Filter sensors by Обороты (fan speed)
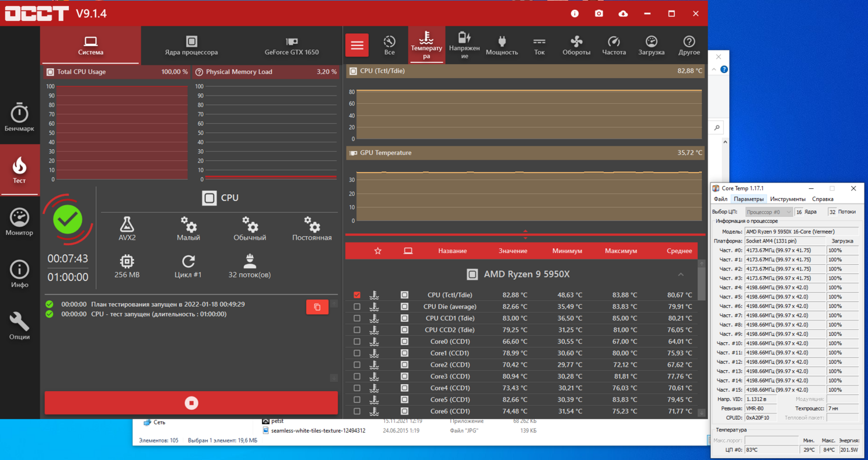Viewport: 868px width, 460px height. point(576,45)
